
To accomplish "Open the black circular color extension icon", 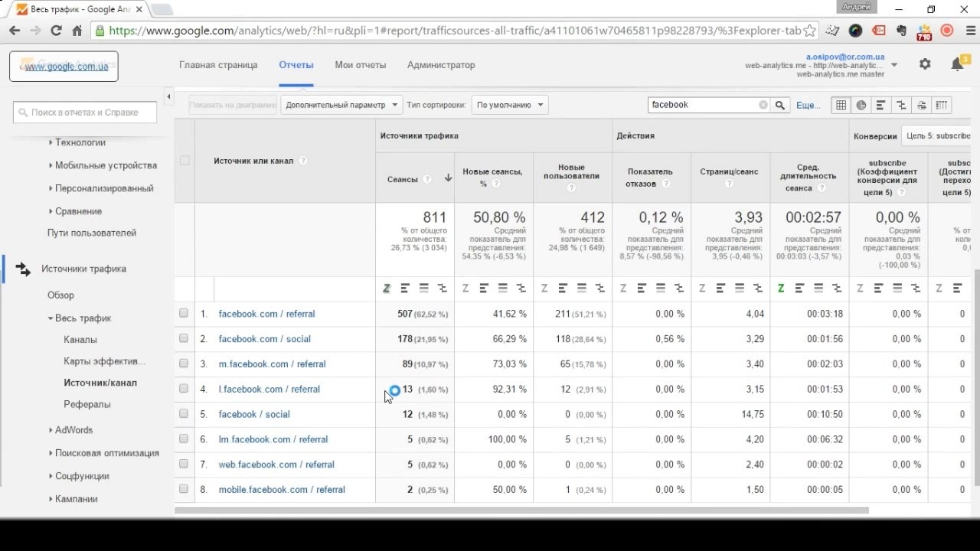I will (856, 31).
